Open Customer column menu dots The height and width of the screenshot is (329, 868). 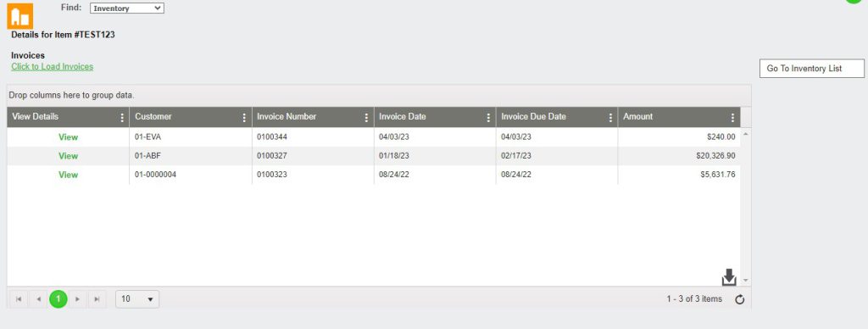click(x=244, y=117)
